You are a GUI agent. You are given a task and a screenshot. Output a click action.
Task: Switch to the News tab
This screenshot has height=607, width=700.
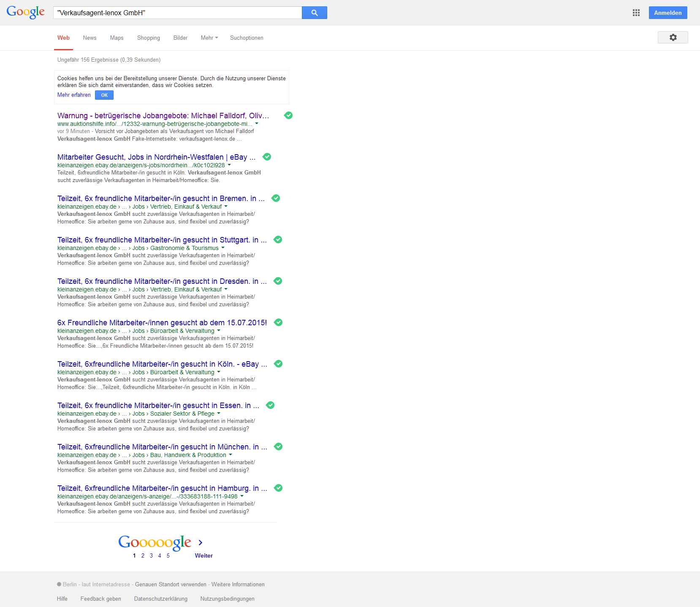coord(90,38)
